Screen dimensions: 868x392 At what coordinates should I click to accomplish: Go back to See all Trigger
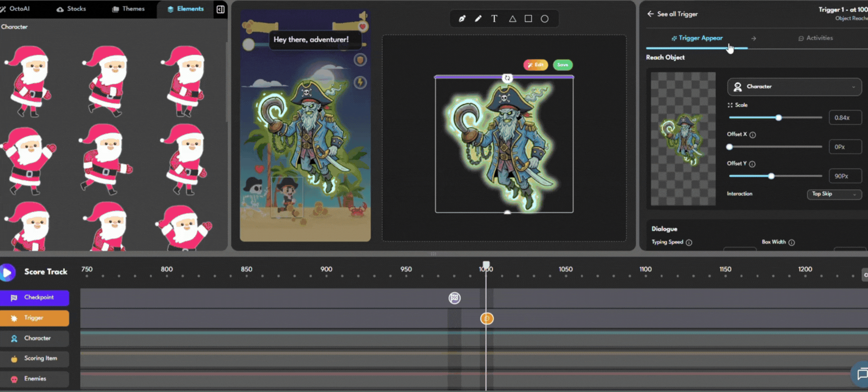click(x=672, y=14)
